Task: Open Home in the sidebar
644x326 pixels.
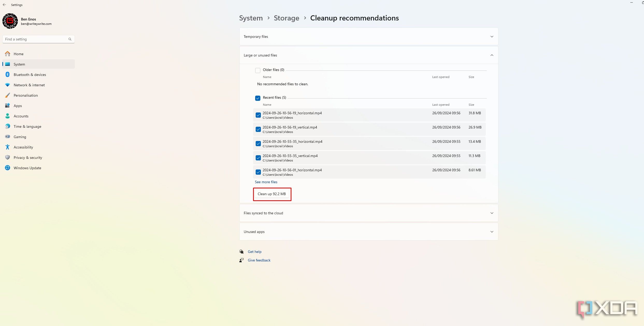Action: click(39, 54)
